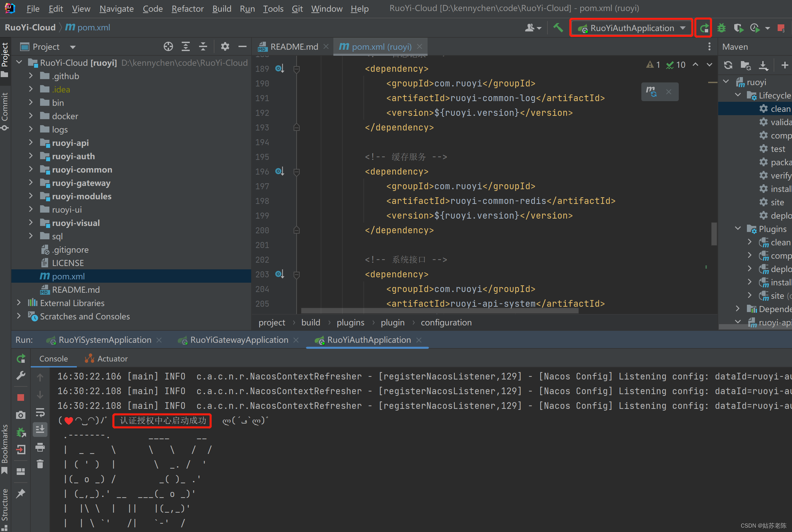This screenshot has height=532, width=792.
Task: Open the Refactor menu
Action: click(187, 8)
